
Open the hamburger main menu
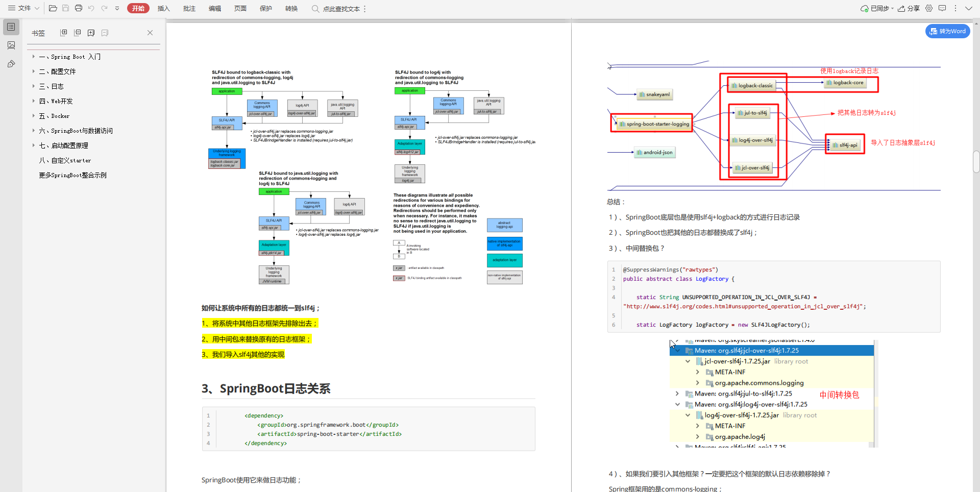[x=11, y=8]
